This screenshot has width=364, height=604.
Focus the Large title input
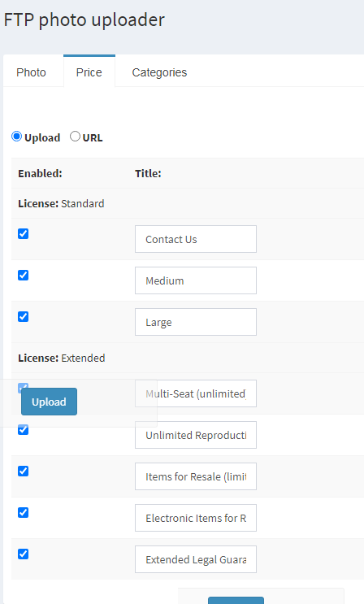pyautogui.click(x=196, y=322)
